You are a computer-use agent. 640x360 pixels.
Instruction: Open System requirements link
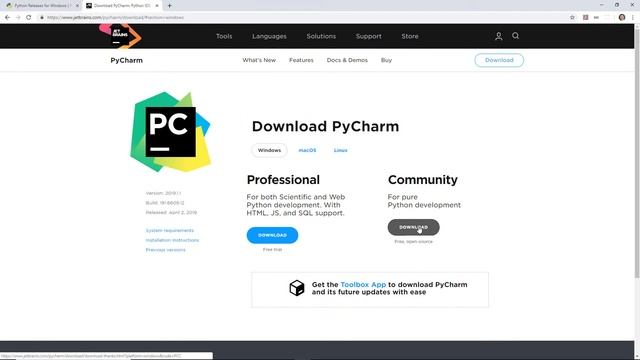pos(170,231)
